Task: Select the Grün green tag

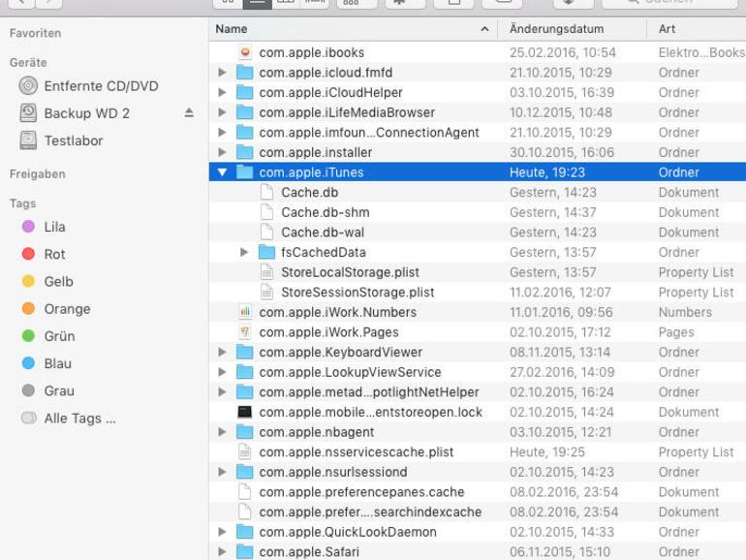Action: [x=28, y=336]
